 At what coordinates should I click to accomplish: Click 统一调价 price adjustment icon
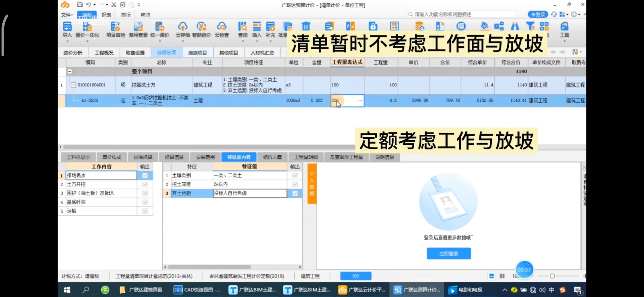[159, 27]
